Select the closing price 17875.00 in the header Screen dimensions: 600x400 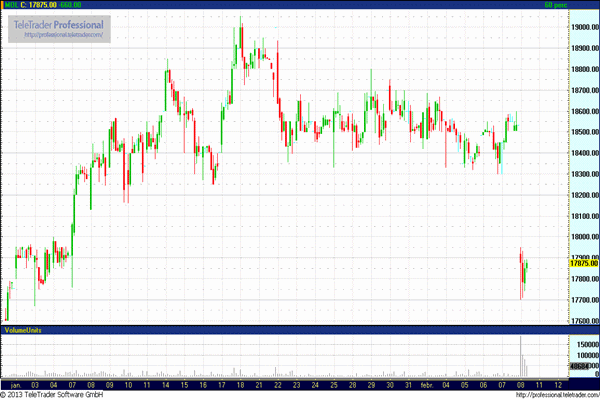(x=40, y=5)
